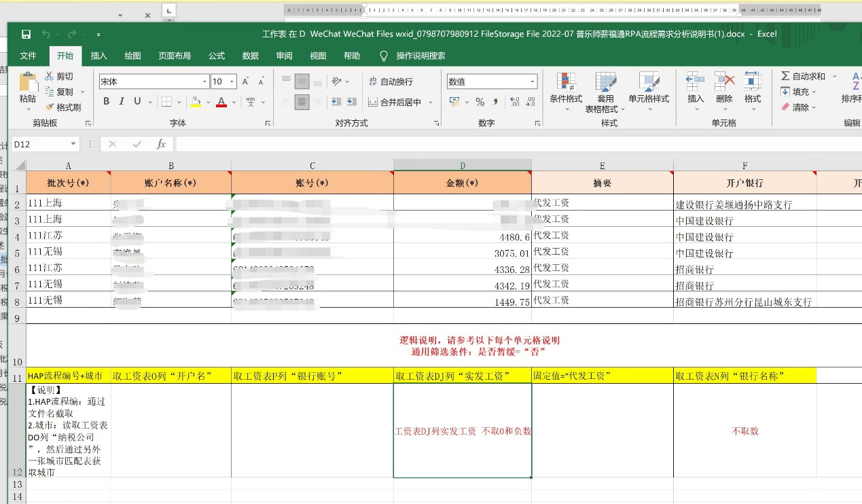Click the percent style icon

click(480, 102)
